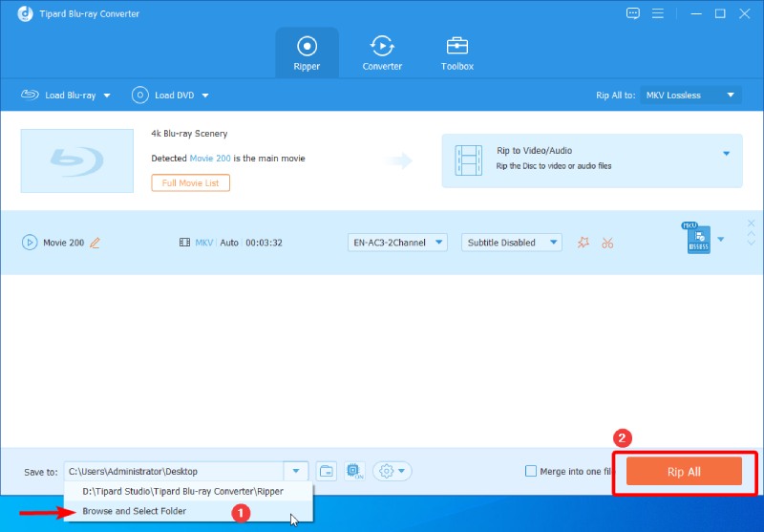
Task: Open the output folder icon
Action: coord(326,471)
